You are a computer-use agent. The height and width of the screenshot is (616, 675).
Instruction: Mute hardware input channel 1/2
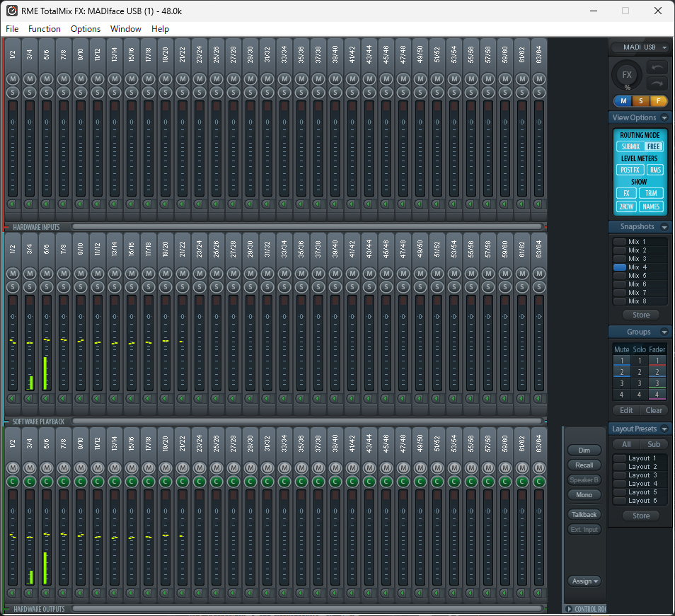13,79
